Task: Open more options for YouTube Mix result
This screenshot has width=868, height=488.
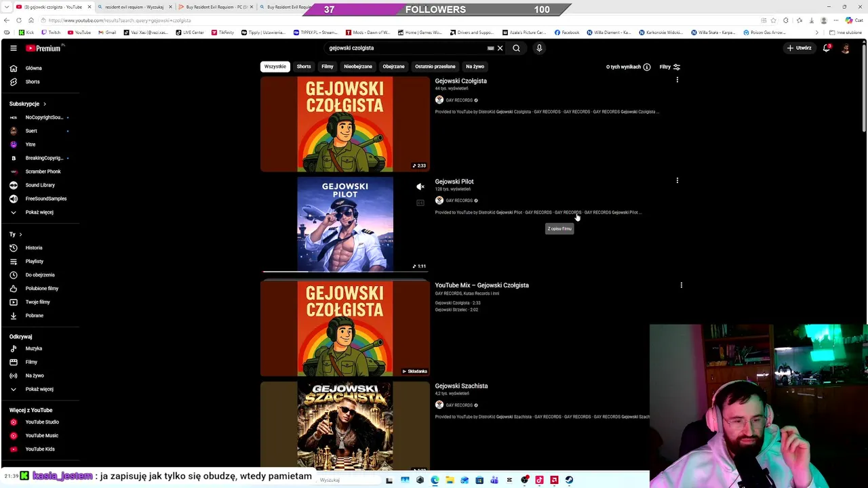Action: click(681, 285)
